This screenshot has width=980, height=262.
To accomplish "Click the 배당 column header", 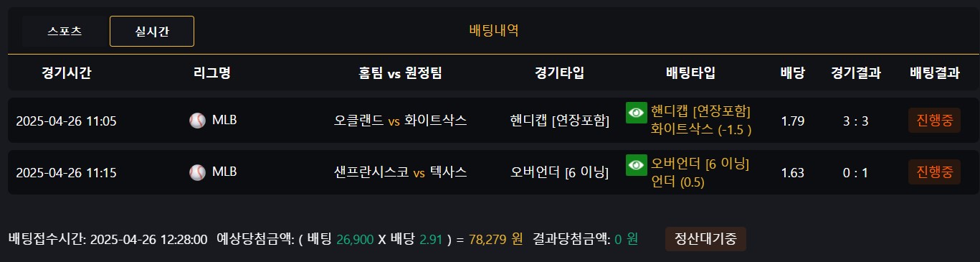I will 792,72.
